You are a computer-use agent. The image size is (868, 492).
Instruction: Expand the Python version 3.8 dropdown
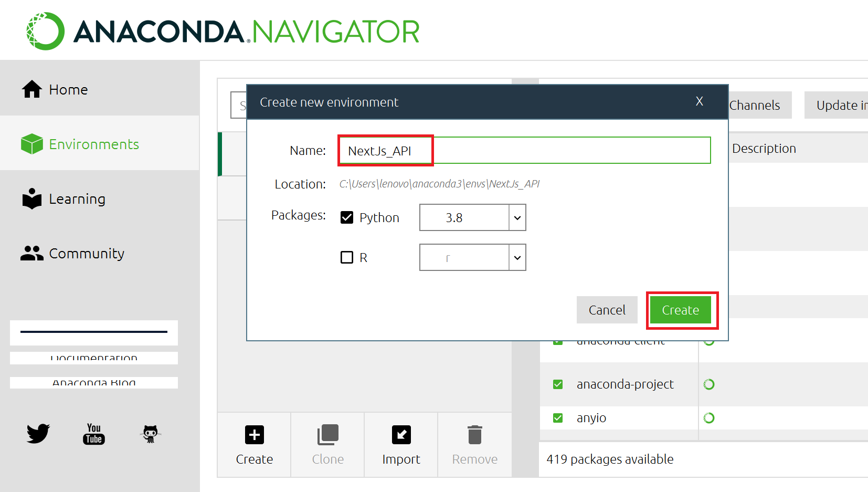(x=517, y=217)
